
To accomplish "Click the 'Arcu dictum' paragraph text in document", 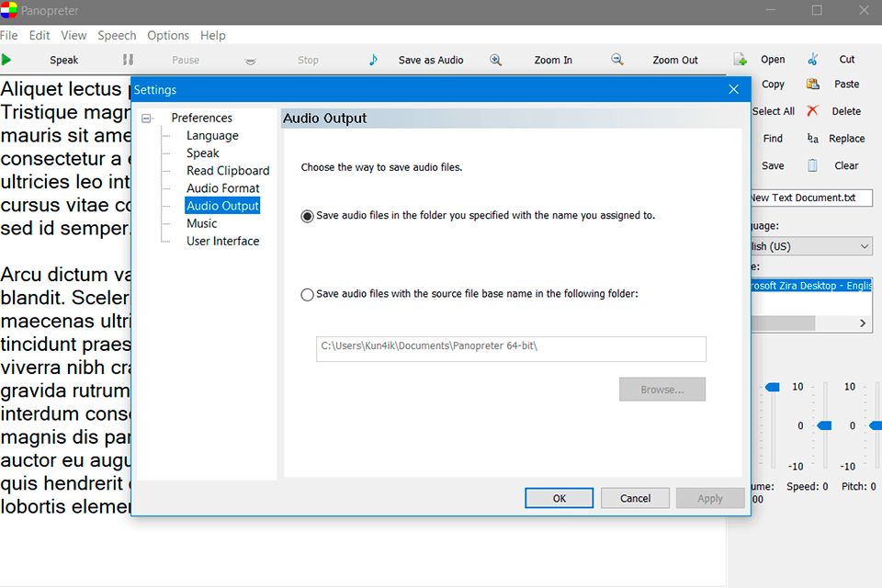I will [65, 390].
